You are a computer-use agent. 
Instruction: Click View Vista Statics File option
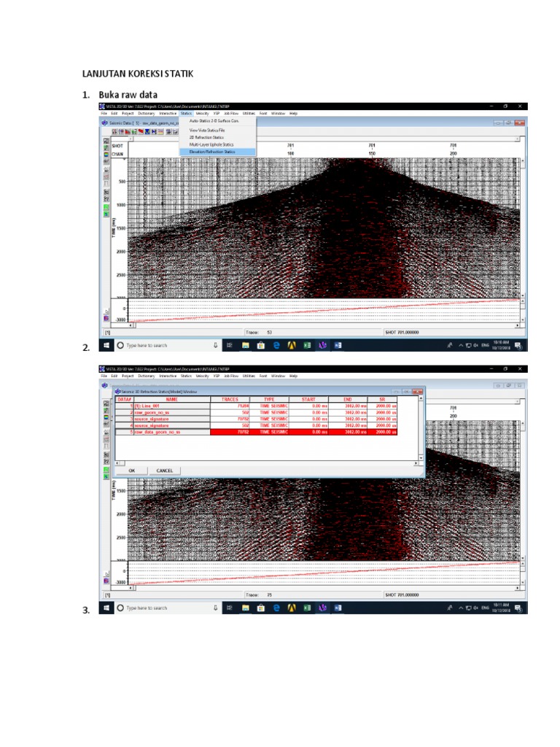pos(209,130)
